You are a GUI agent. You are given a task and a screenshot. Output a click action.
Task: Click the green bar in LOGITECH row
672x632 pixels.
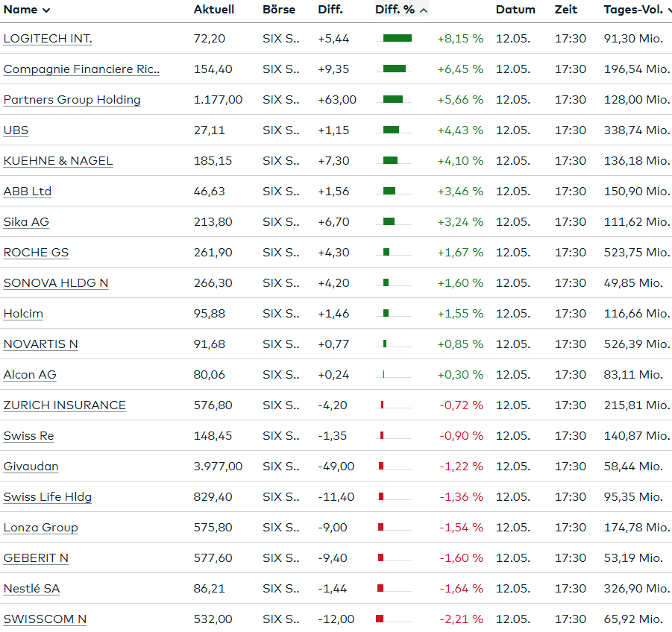tap(398, 39)
